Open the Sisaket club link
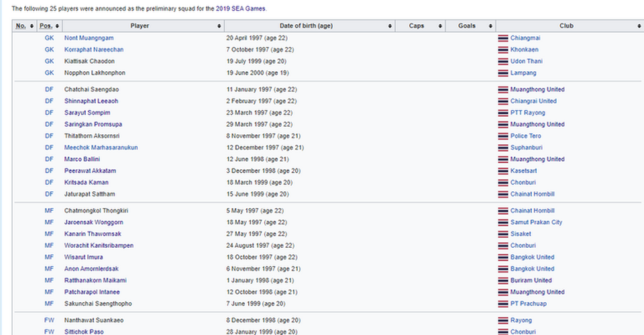Image resolution: width=644 pixels, height=335 pixels. click(x=521, y=234)
